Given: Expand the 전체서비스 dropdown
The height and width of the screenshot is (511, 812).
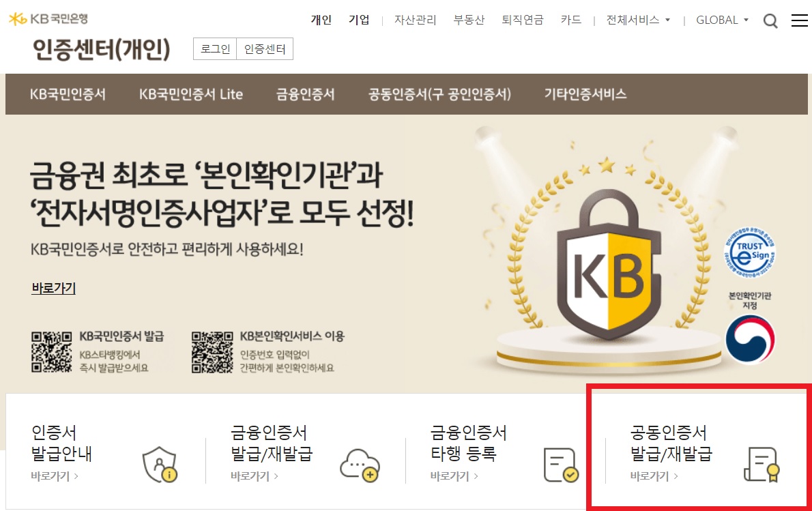Looking at the screenshot, I should [x=638, y=20].
